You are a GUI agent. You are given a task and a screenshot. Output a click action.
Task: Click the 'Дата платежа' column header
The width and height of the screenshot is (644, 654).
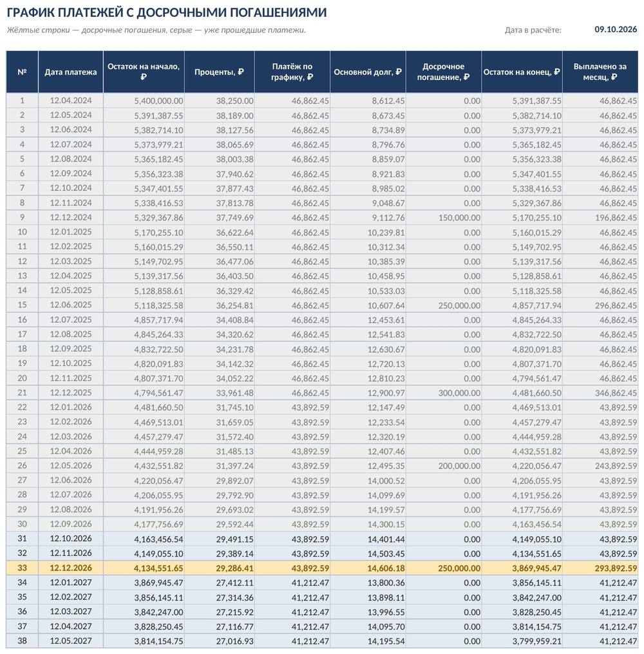click(x=70, y=72)
